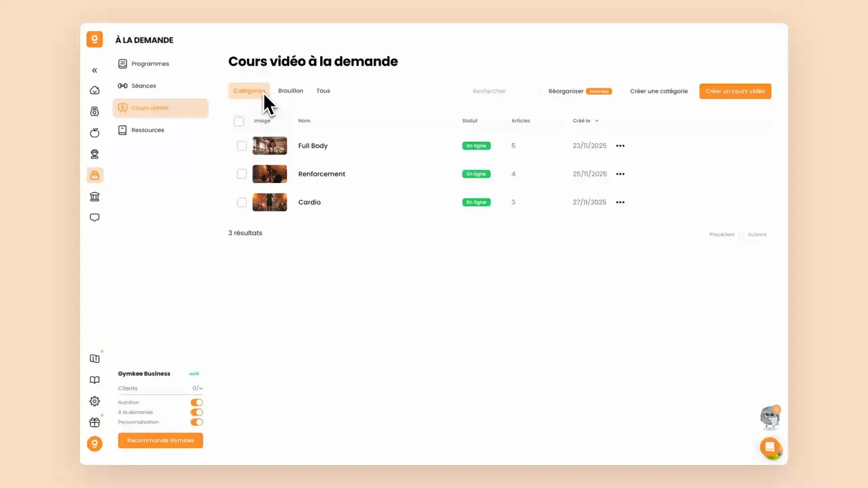Image resolution: width=868 pixels, height=488 pixels.
Task: Toggle the Nutrition switch
Action: point(197,403)
